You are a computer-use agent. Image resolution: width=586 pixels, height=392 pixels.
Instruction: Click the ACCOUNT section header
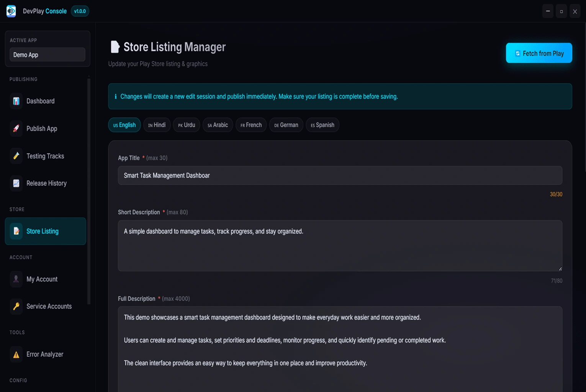[x=21, y=257]
